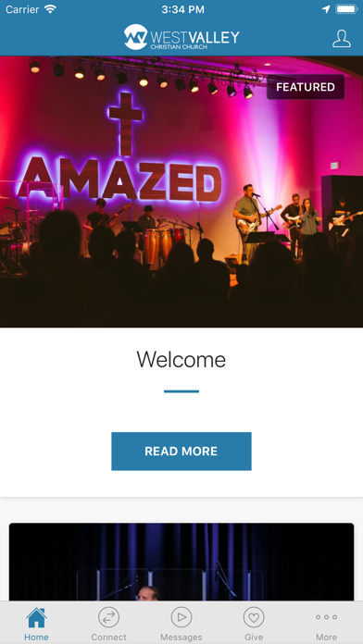Viewport: 363px width, 644px height.
Task: Open the Connect arrows icon
Action: coord(108,617)
